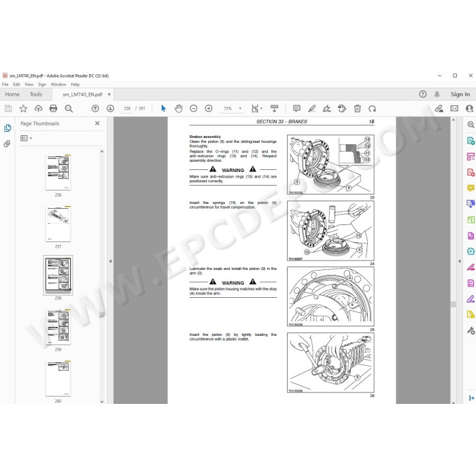Expand the right tools pane arrow icon
The height and width of the screenshot is (476, 476).
click(471, 398)
